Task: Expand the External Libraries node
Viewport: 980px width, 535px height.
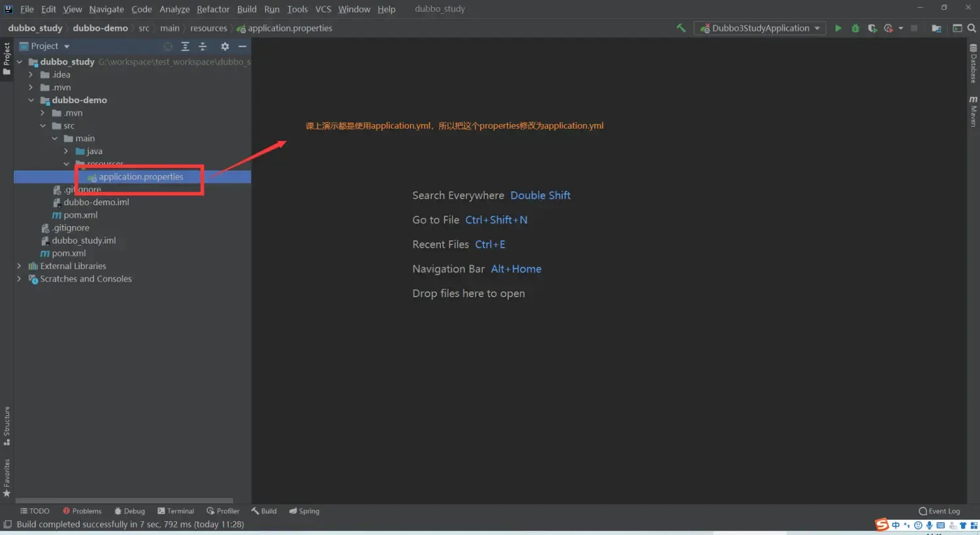Action: (x=19, y=266)
